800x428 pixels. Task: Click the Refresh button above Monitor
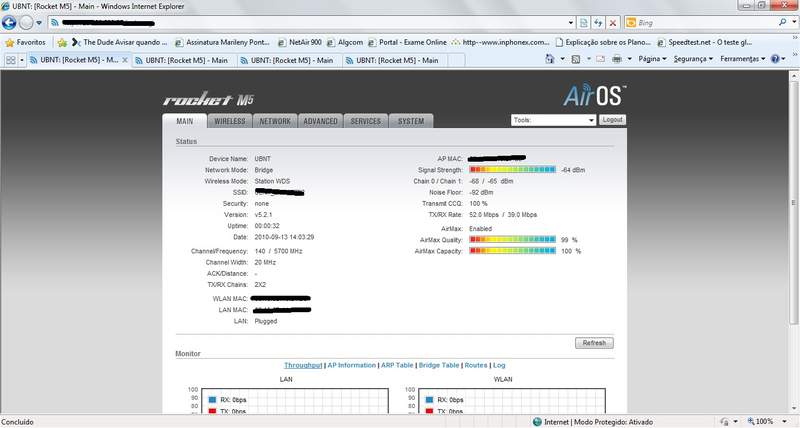pyautogui.click(x=594, y=343)
